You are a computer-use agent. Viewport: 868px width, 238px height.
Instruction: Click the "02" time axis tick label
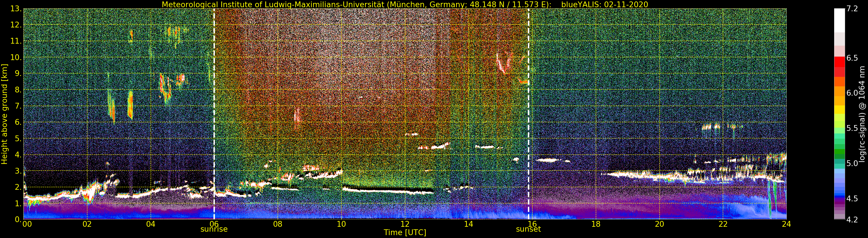click(87, 224)
